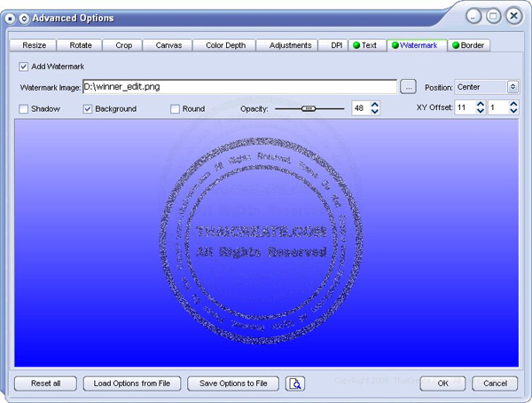
Task: Uncheck the Background checkbox
Action: click(x=88, y=109)
